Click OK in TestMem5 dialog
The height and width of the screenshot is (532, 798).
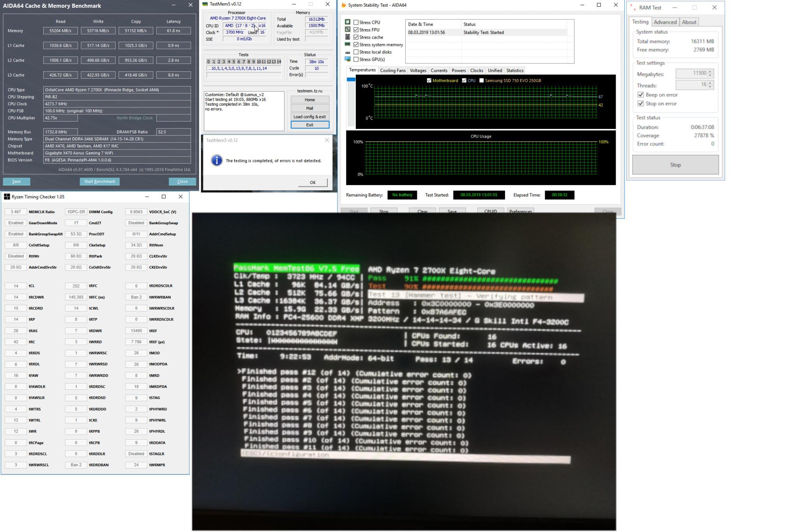point(312,182)
